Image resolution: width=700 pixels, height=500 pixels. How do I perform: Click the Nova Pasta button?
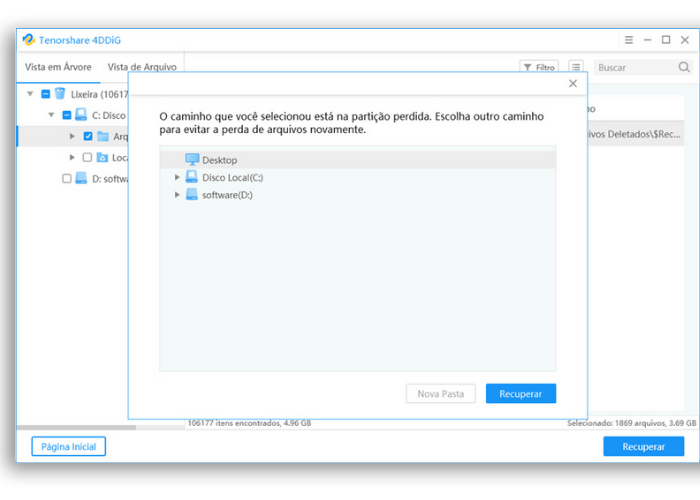coord(441,394)
